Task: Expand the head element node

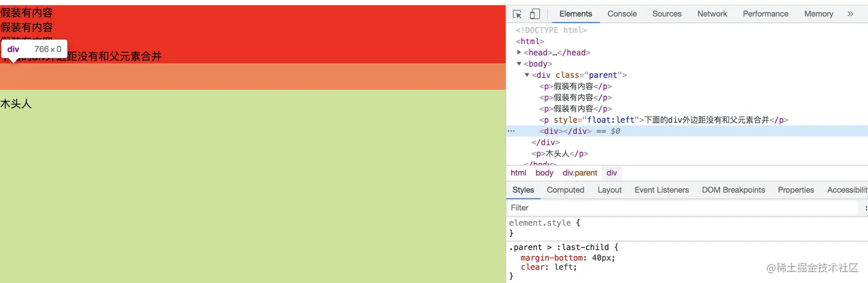Action: tap(520, 52)
